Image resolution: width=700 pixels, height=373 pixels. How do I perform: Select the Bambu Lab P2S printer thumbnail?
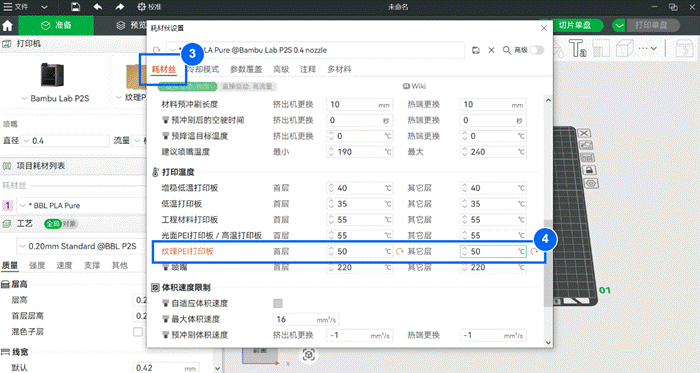click(52, 75)
